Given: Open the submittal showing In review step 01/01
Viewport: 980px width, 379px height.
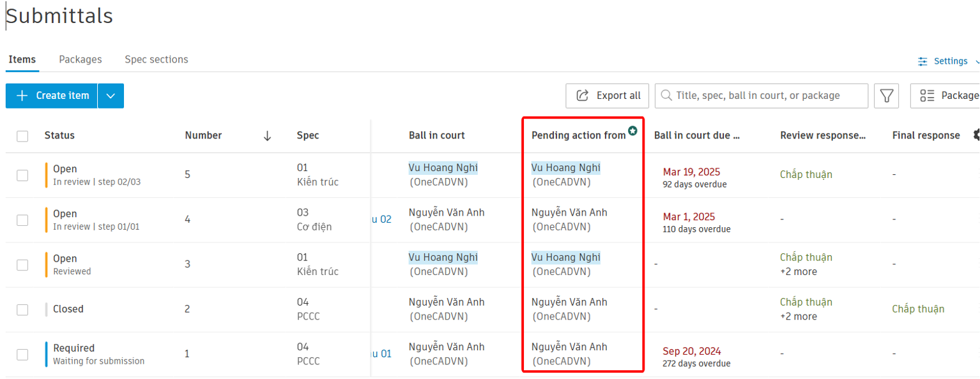Looking at the screenshot, I should 96,220.
